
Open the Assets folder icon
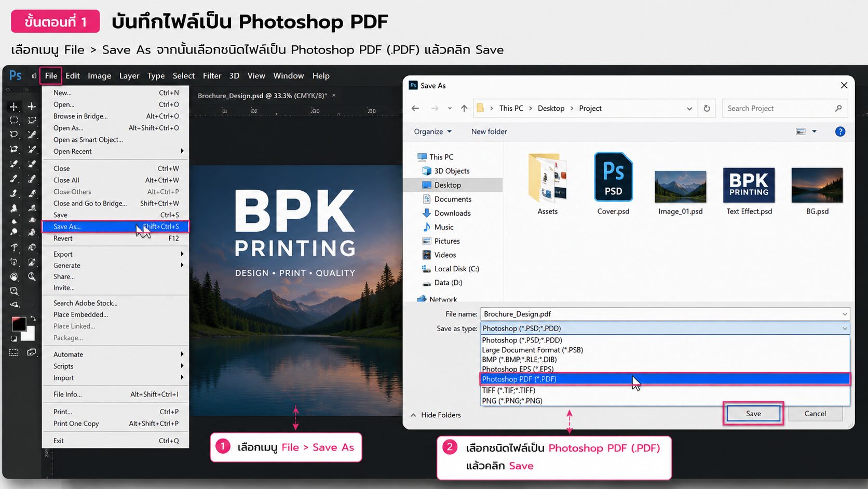pos(547,178)
